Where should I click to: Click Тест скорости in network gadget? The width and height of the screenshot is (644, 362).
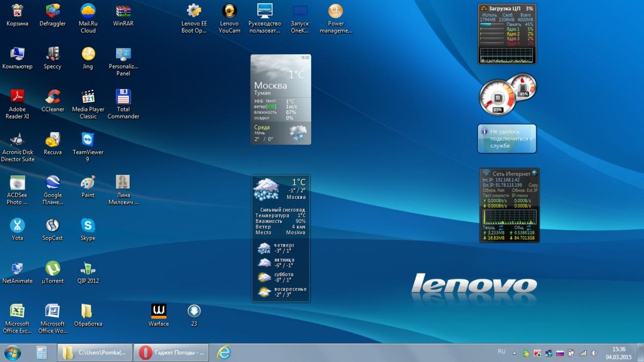pos(495,195)
